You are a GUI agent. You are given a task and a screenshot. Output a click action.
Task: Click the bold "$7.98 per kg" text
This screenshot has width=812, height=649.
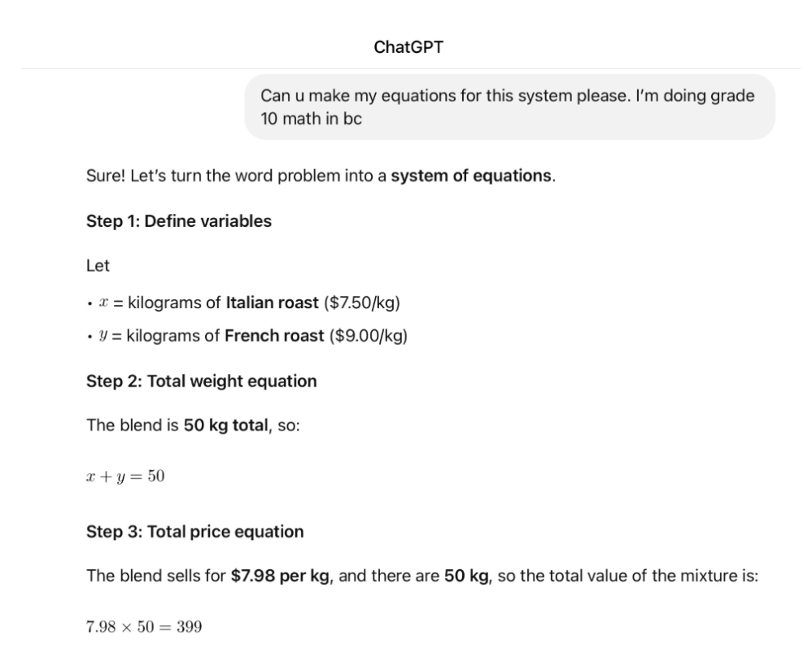point(280,576)
